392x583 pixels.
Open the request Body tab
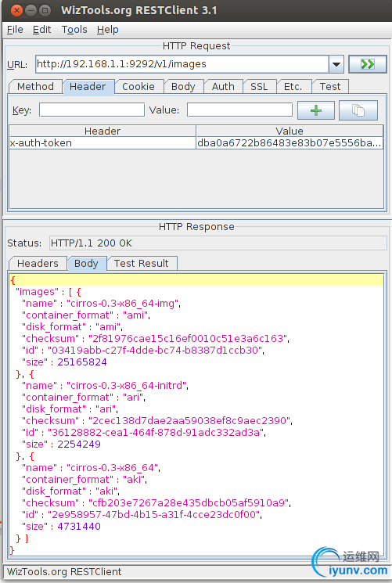(183, 87)
